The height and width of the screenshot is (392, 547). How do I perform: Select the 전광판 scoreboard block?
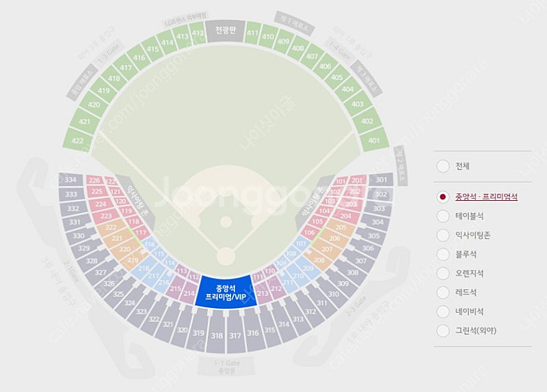(x=226, y=30)
